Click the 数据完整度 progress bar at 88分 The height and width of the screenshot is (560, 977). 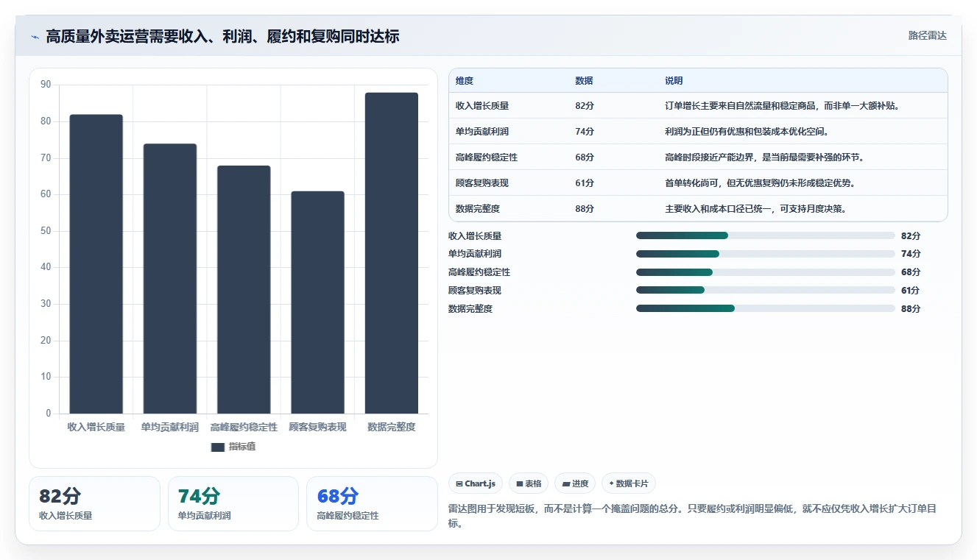point(766,308)
